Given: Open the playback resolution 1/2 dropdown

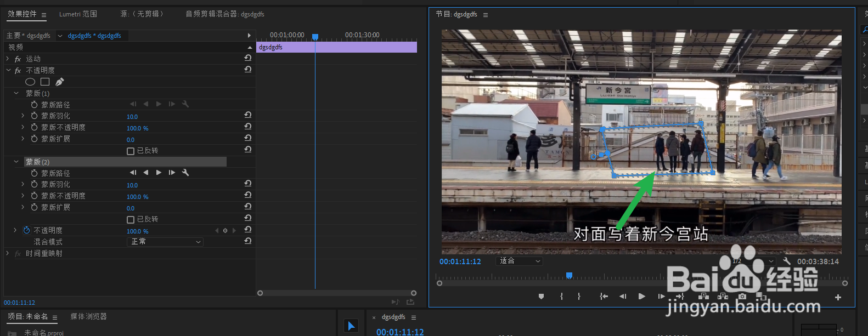Looking at the screenshot, I should (753, 261).
